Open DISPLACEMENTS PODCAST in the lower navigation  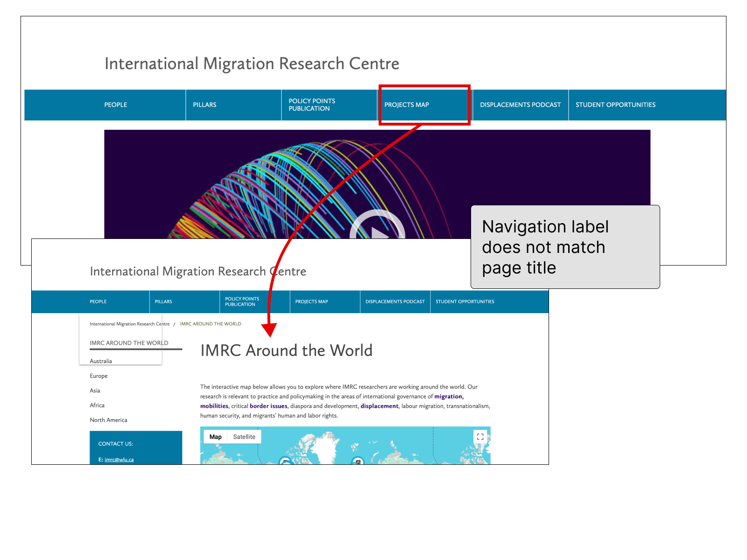pos(395,301)
